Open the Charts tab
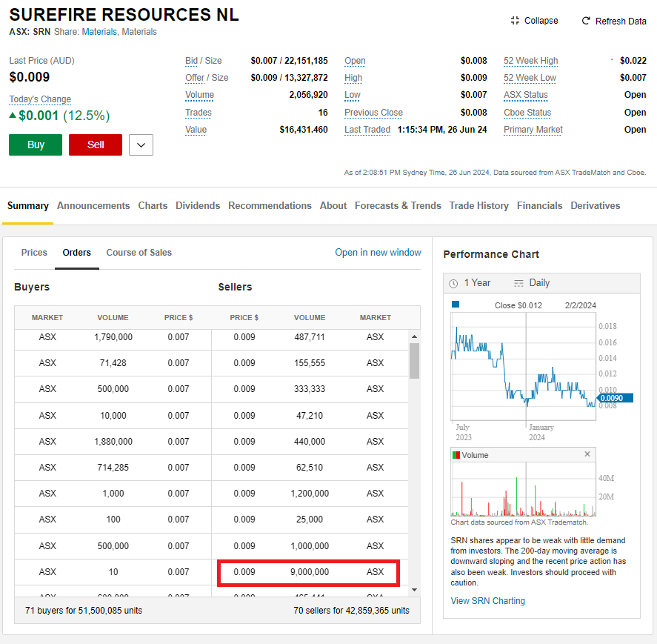This screenshot has height=644, width=657. [153, 206]
